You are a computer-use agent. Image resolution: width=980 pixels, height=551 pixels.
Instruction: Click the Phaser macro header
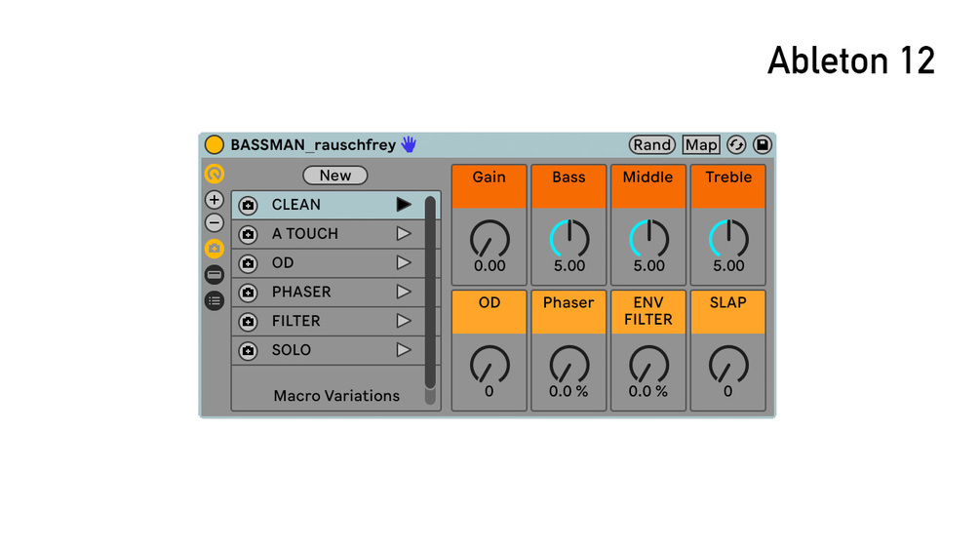[x=568, y=312]
